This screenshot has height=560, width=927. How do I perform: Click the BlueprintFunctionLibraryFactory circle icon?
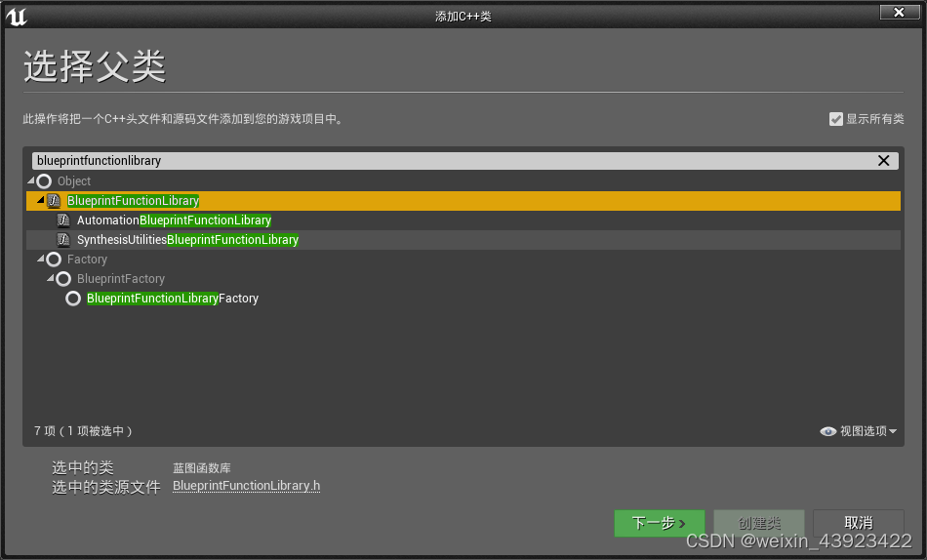73,298
